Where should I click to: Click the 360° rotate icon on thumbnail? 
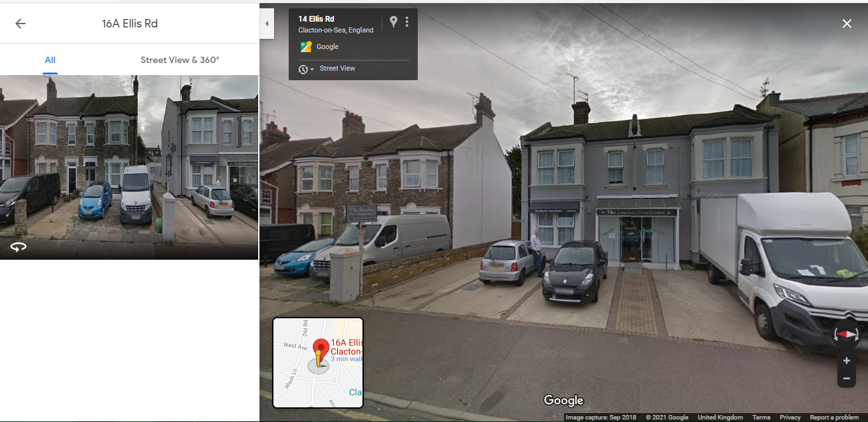click(x=18, y=247)
